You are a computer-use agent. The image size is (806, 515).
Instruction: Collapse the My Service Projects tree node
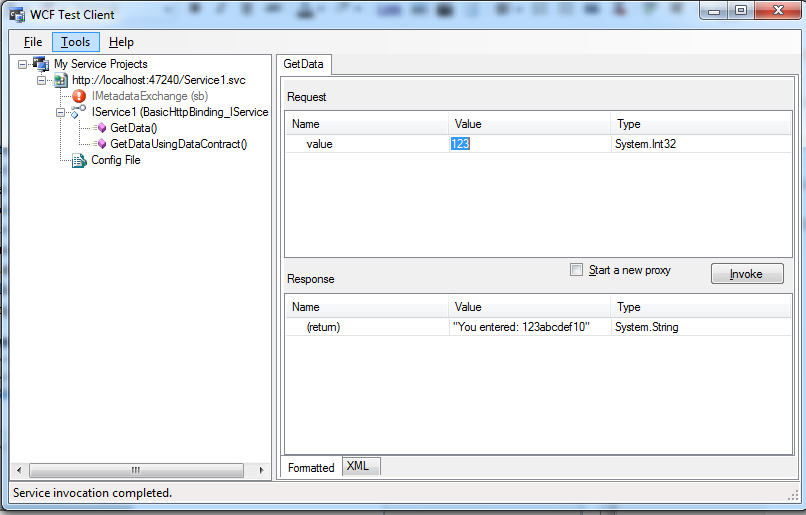23,64
